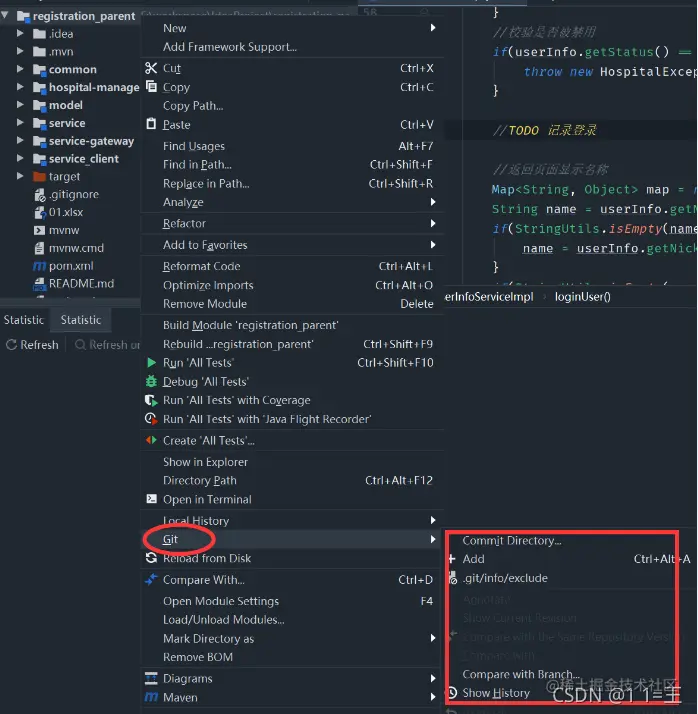Choose Show in Explorer entry

[x=292, y=462]
